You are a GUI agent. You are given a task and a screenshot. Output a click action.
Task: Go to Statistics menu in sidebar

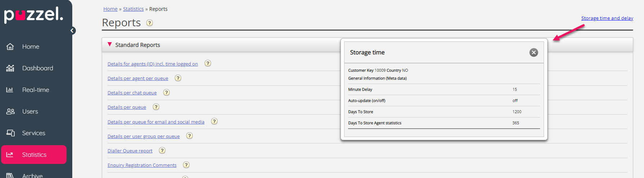[x=34, y=155]
